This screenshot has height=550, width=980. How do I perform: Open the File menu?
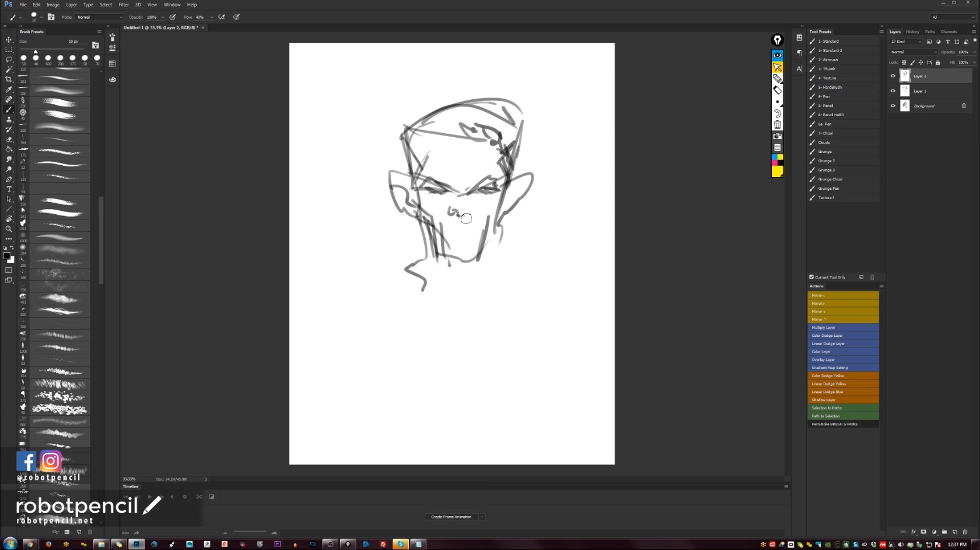coord(23,5)
